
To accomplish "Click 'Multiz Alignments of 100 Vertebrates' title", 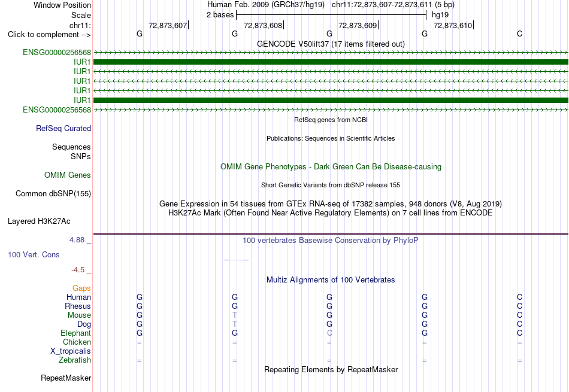I will (331, 280).
